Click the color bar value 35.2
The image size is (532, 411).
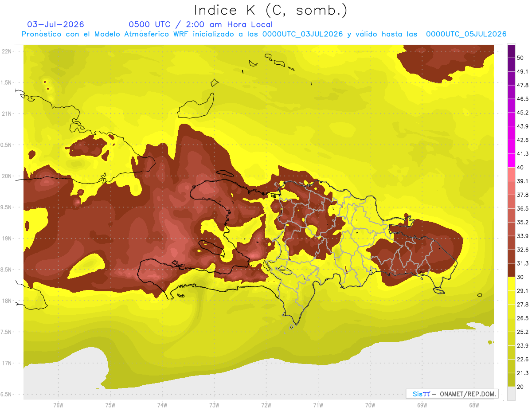click(x=523, y=222)
